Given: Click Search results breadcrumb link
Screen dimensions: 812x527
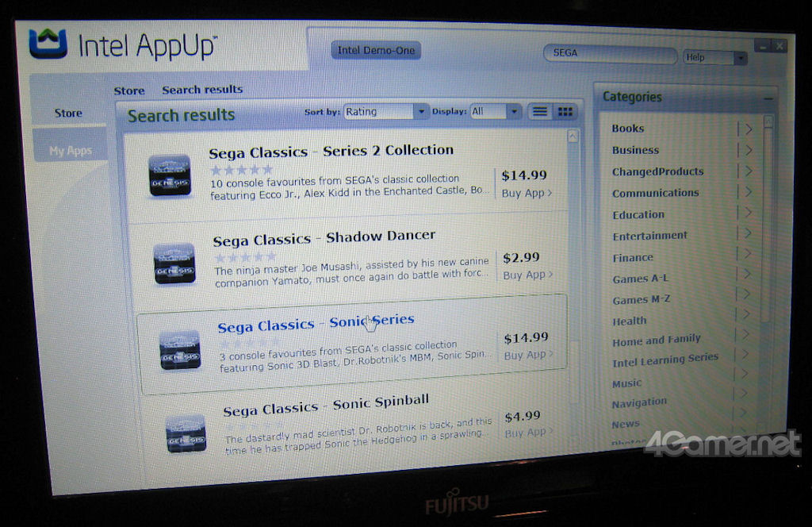Looking at the screenshot, I should pyautogui.click(x=202, y=90).
